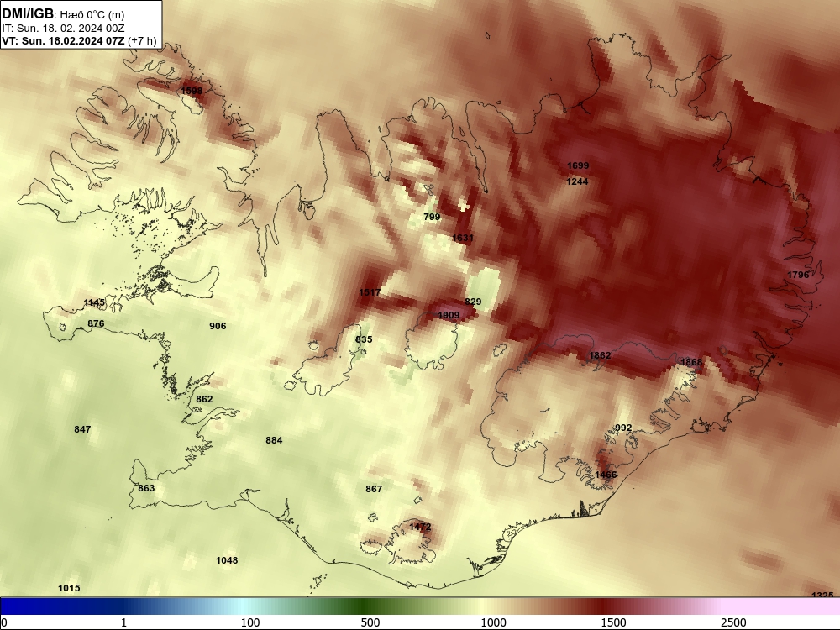Click the 1015 height value

pos(69,588)
